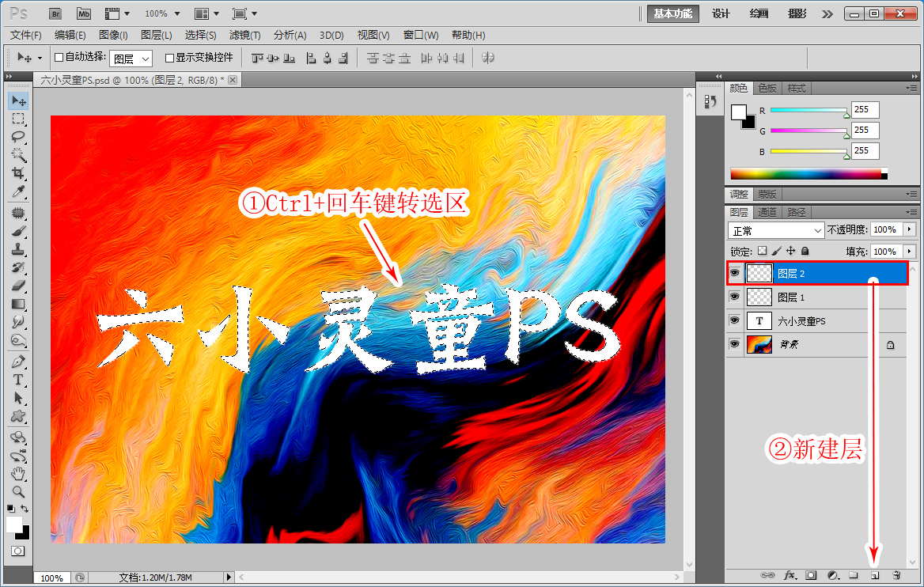Open the fx layer style menu
This screenshot has height=587, width=924.
[x=790, y=575]
